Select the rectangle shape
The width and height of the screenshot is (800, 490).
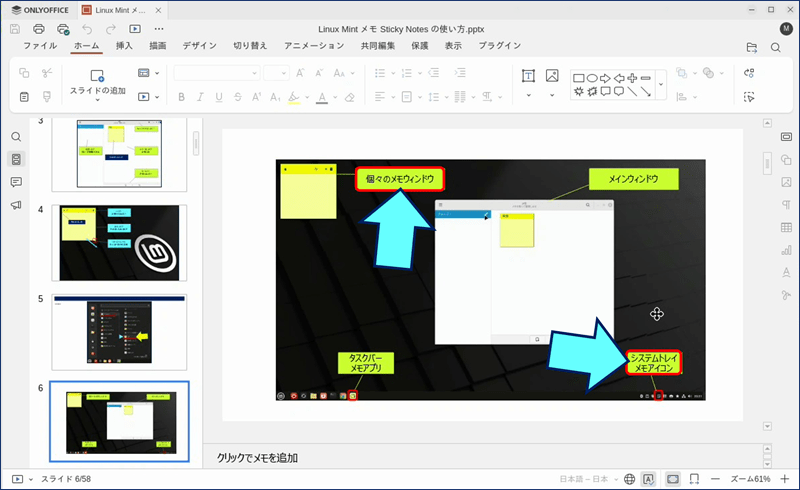point(579,78)
